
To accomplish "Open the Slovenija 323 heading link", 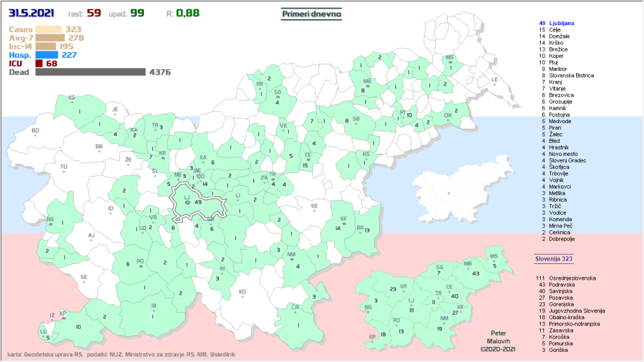I will coord(553,258).
